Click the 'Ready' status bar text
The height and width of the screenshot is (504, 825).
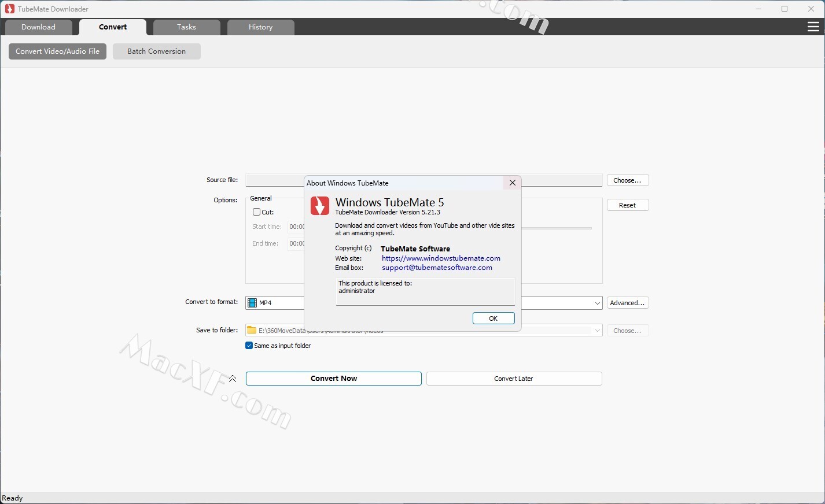13,498
